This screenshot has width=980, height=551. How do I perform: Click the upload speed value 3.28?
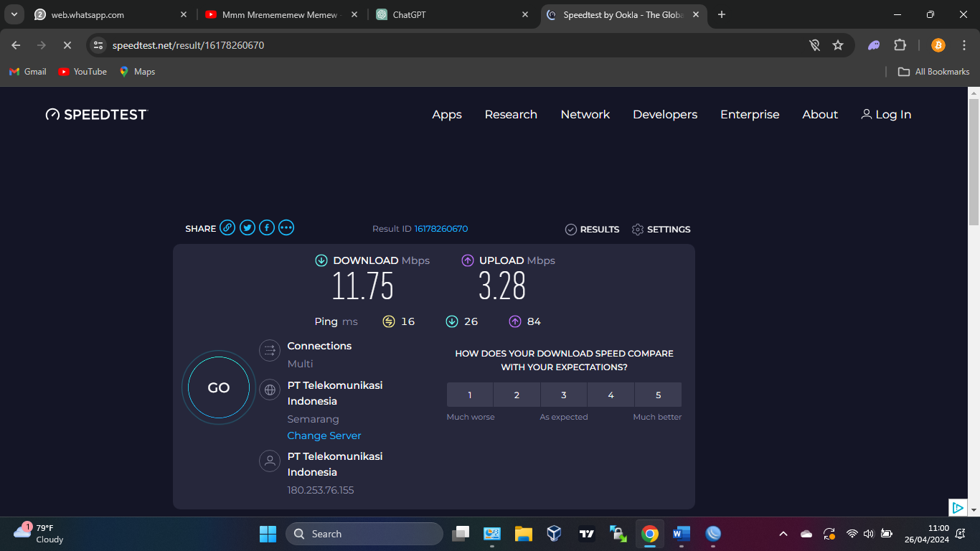[x=502, y=286]
